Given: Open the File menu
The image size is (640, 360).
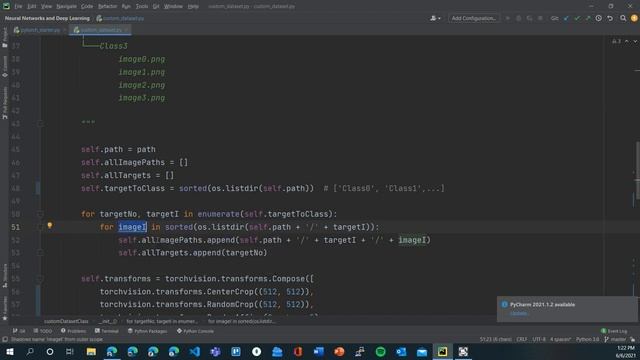Looking at the screenshot, I should point(18,6).
